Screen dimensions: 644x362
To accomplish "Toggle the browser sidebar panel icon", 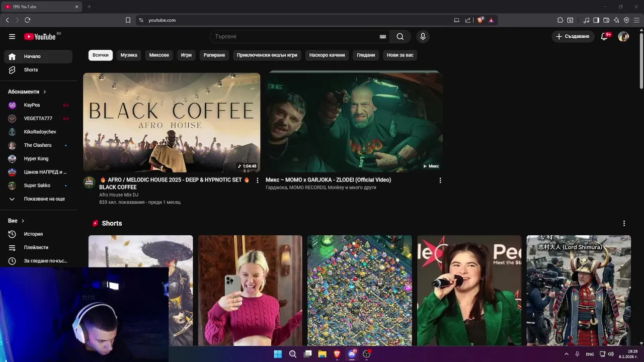I will (596, 20).
